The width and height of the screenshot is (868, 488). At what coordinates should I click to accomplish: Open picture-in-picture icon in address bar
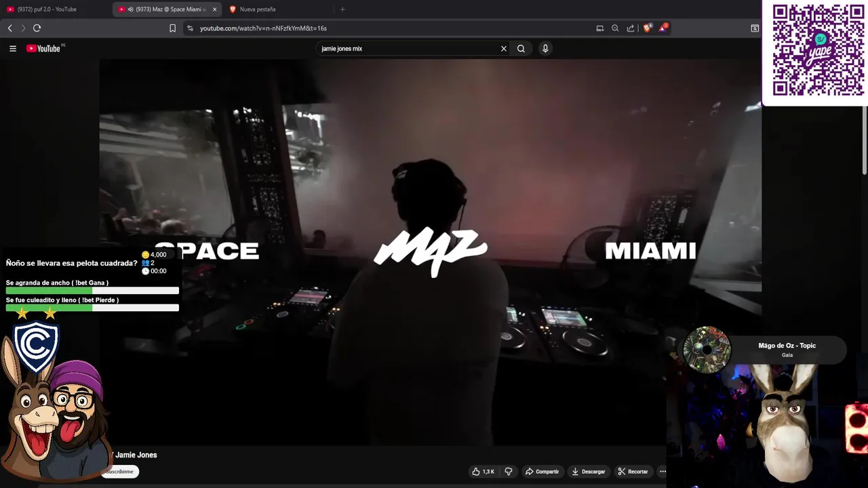pos(599,28)
